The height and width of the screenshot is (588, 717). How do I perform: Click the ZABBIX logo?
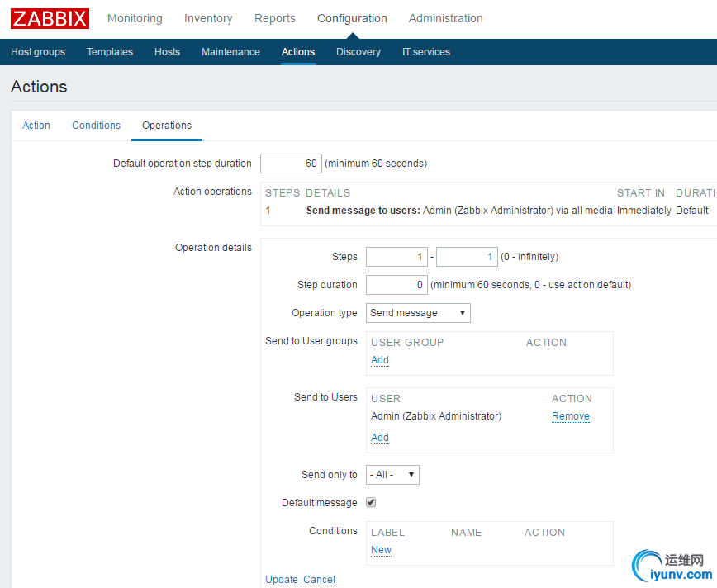pos(50,19)
